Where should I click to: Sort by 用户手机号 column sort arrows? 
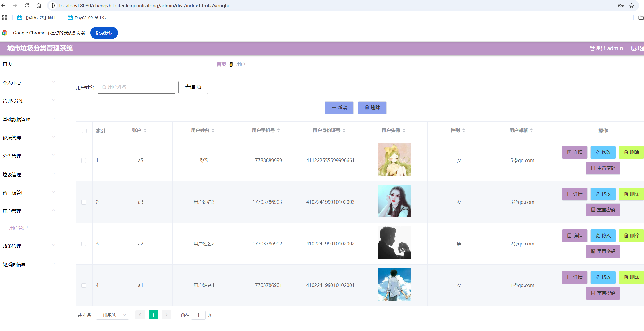279,130
